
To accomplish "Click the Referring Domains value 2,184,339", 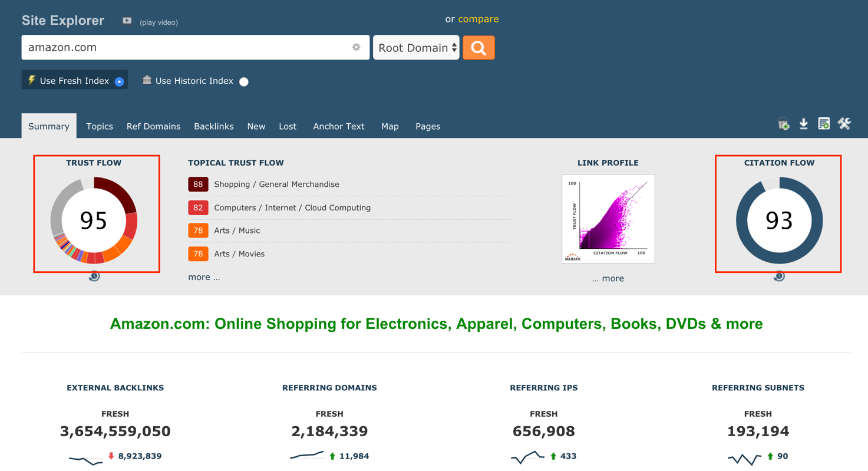I will (x=329, y=432).
